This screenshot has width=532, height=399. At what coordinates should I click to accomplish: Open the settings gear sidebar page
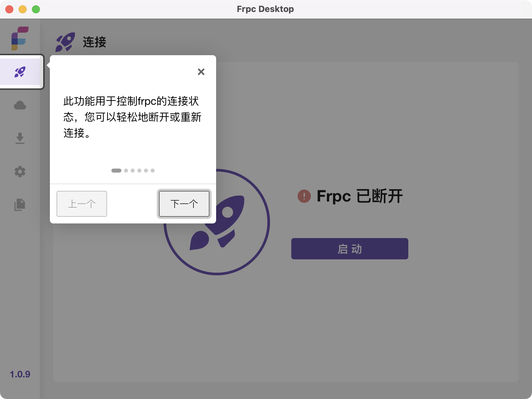(x=20, y=172)
